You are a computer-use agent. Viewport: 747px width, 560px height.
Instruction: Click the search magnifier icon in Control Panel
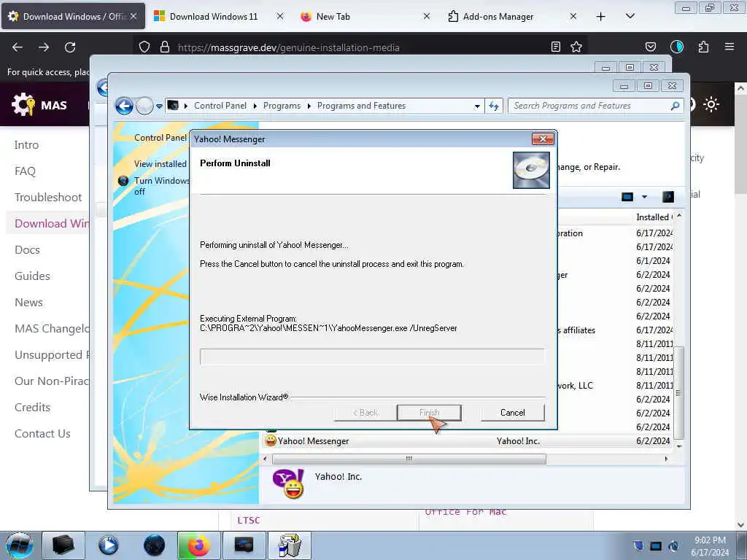(x=675, y=106)
